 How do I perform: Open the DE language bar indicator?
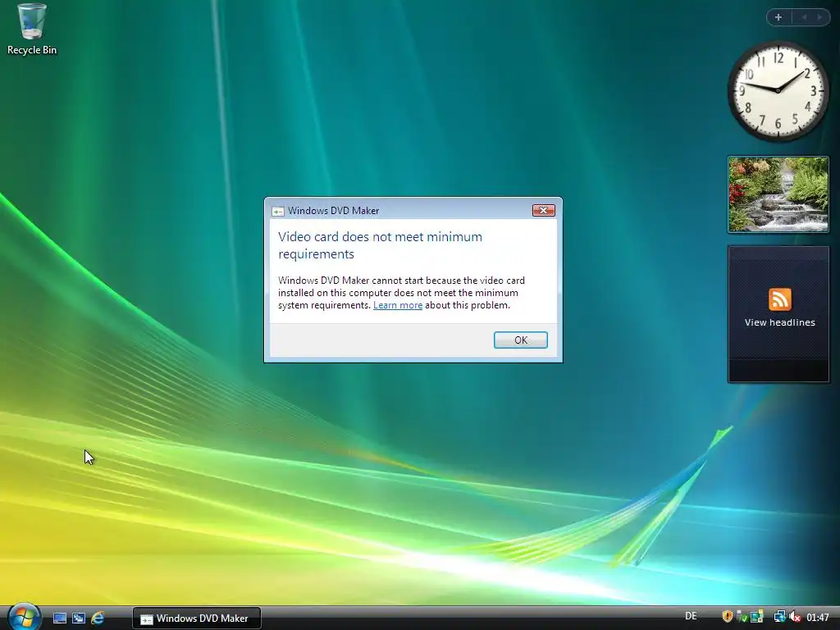[691, 617]
